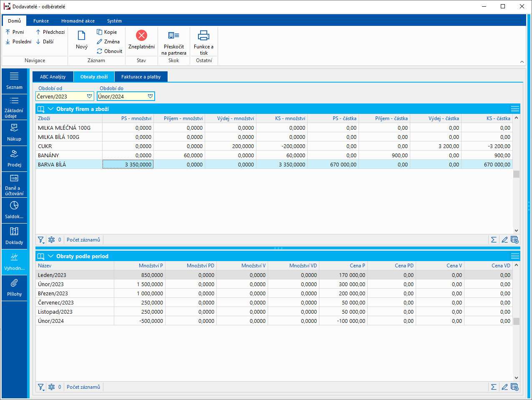The width and height of the screenshot is (532, 400).
Task: Create a new record with Nový
Action: pyautogui.click(x=82, y=40)
